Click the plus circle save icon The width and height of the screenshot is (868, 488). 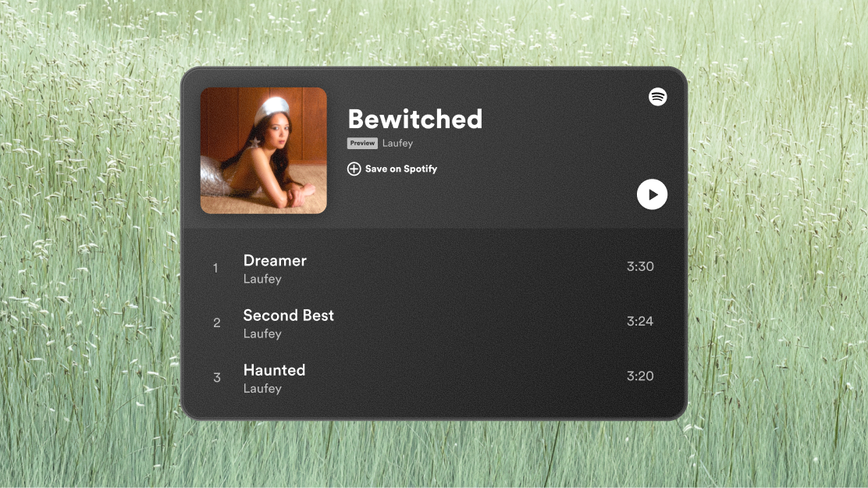pyautogui.click(x=354, y=169)
